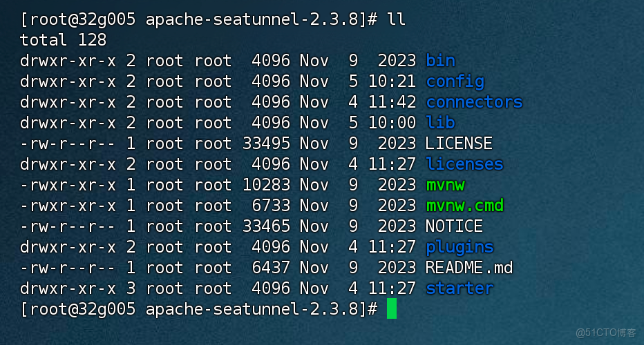Select the plugins directory entry

460,247
